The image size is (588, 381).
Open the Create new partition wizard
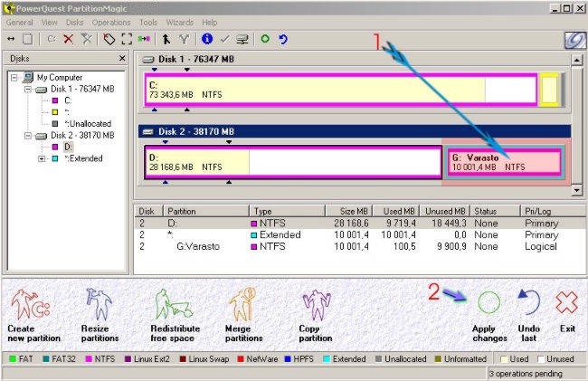point(33,316)
